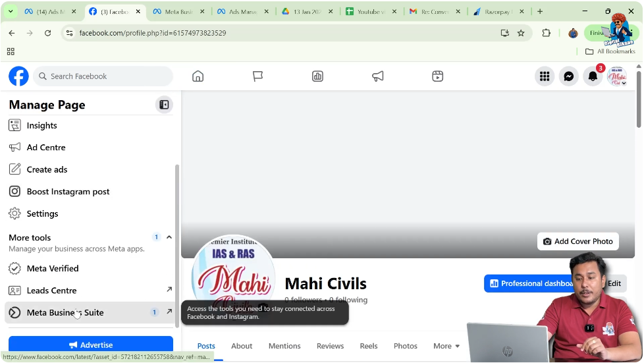The height and width of the screenshot is (363, 644).
Task: Collapse the Manage Page sidebar panel
Action: (164, 105)
